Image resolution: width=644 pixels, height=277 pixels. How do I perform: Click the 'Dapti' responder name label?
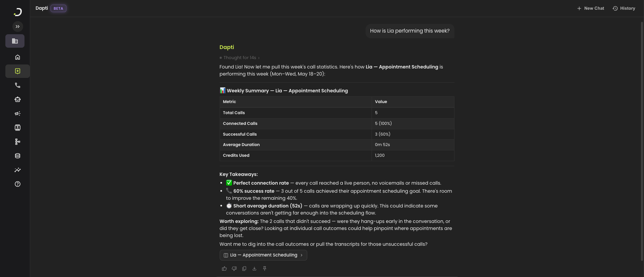227,47
